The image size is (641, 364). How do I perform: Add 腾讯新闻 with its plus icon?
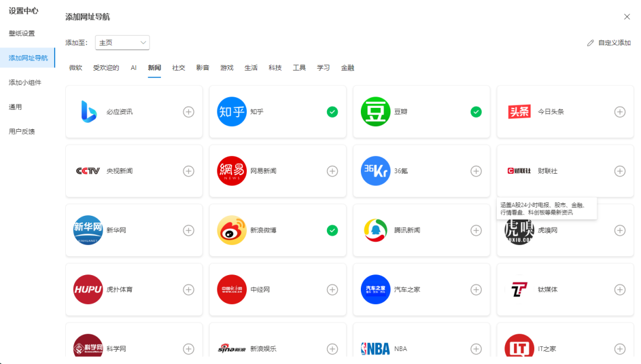click(476, 230)
